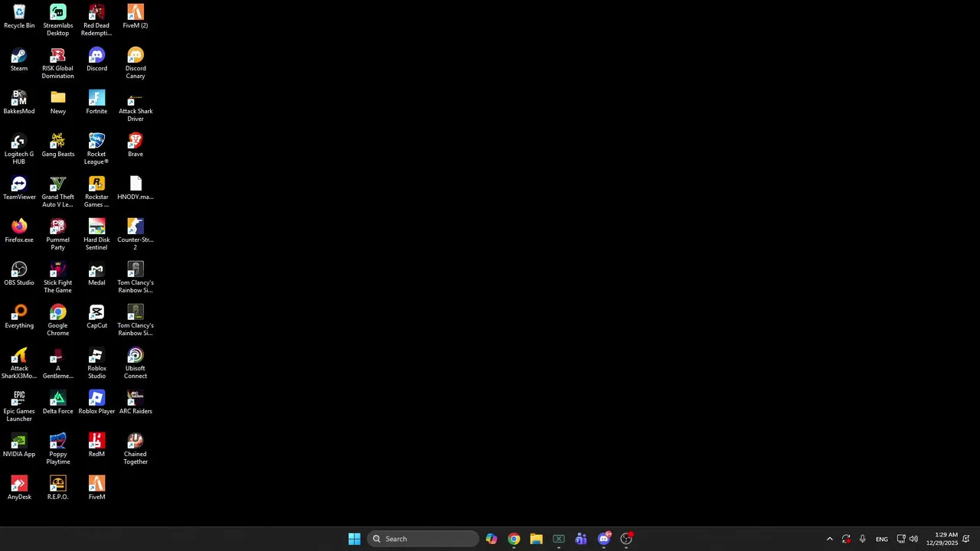Open the Windows Start menu

[x=354, y=539]
